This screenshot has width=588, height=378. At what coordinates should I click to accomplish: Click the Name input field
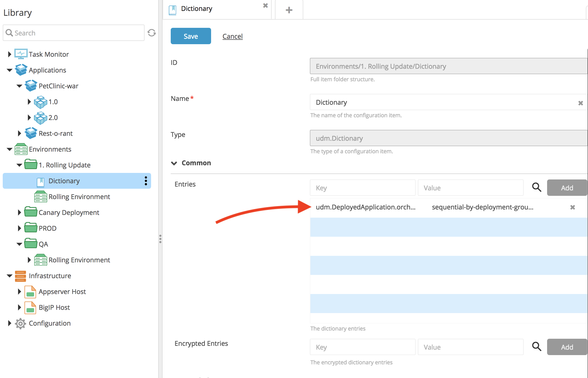tap(449, 102)
